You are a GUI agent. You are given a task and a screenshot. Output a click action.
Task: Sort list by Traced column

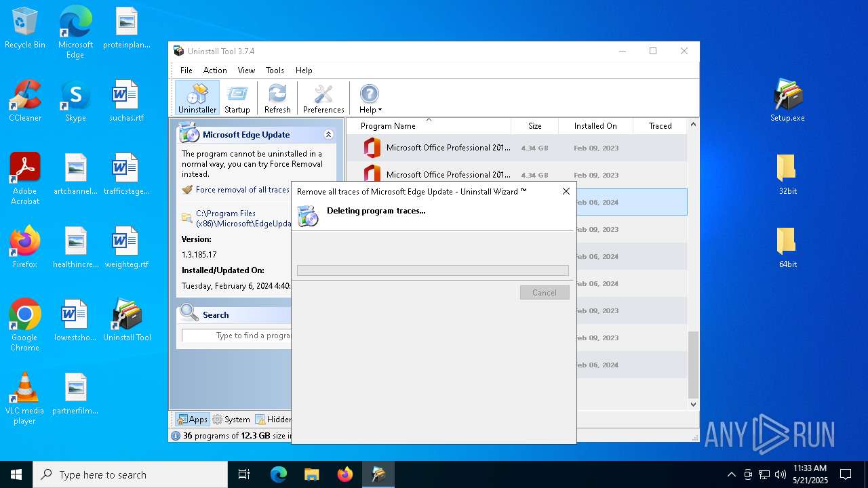(660, 126)
